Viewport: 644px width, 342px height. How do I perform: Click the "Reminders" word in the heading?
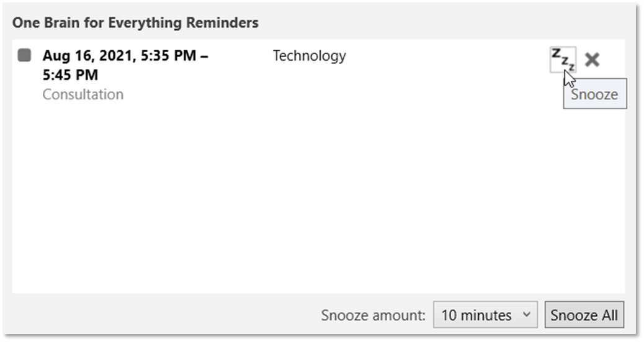tap(225, 23)
